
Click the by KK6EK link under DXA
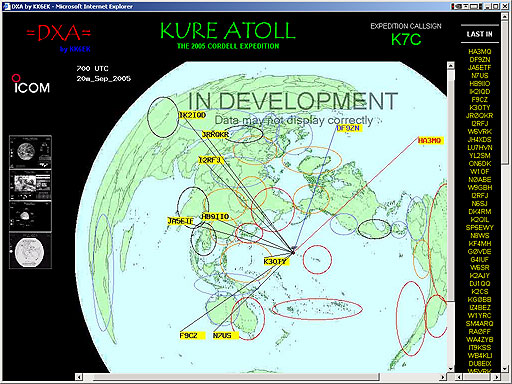pos(75,49)
